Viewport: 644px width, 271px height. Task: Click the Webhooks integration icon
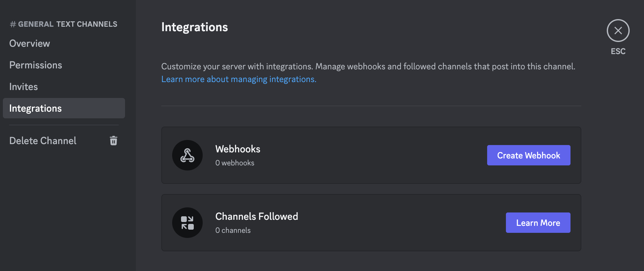[187, 155]
